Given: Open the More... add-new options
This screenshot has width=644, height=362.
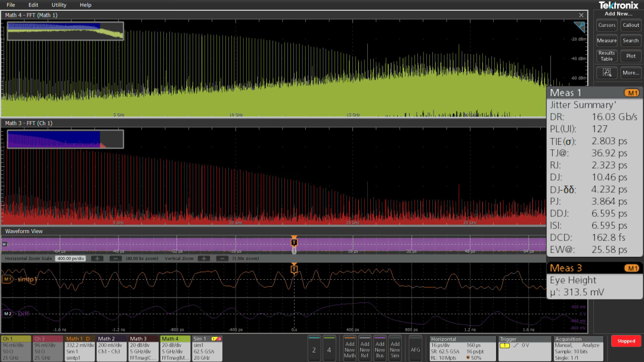Looking at the screenshot, I should [630, 73].
